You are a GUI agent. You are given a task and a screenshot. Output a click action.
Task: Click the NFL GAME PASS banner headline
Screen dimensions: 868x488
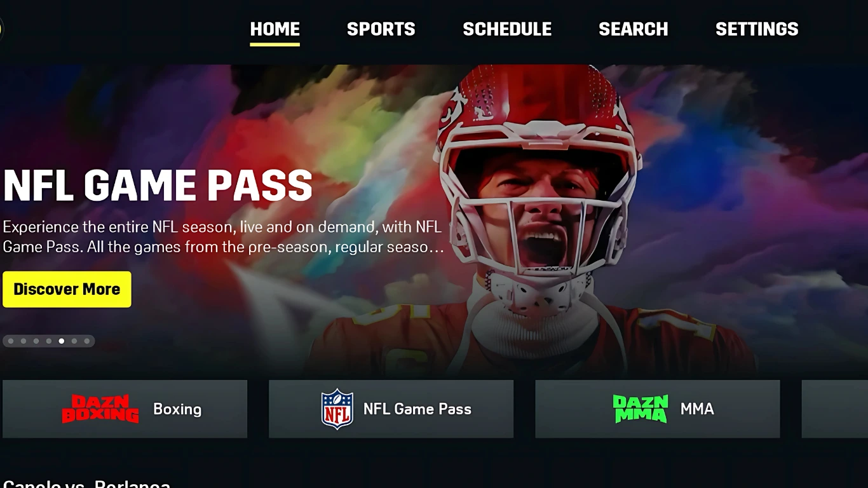[158, 186]
